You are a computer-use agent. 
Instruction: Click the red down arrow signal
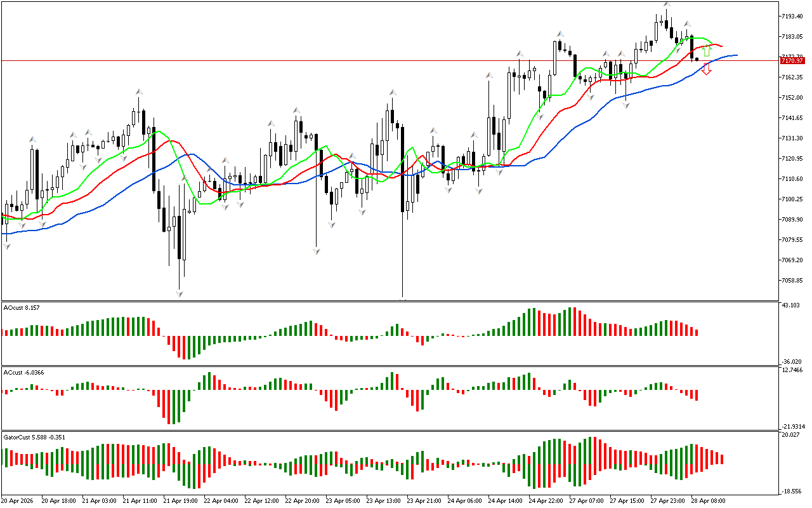[707, 69]
